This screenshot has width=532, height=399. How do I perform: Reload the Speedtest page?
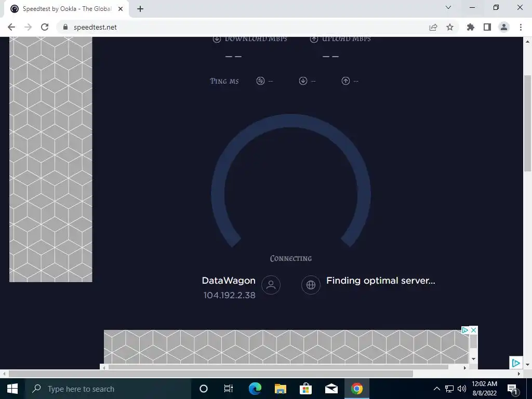coord(45,27)
